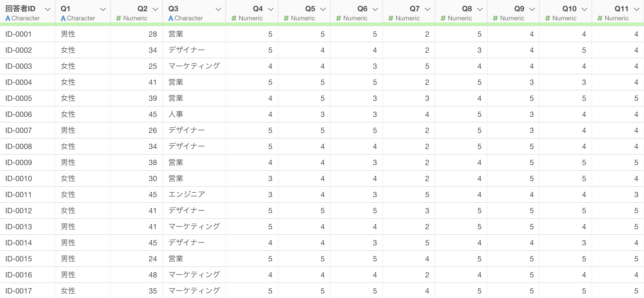The height and width of the screenshot is (298, 644).
Task: Click the Numeric hash icon under Q2
Action: tap(118, 18)
